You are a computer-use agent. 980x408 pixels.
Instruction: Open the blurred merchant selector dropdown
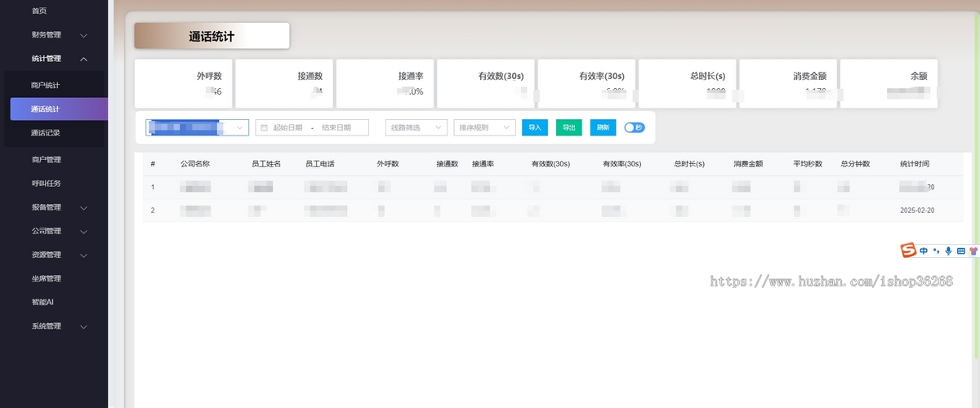point(197,127)
